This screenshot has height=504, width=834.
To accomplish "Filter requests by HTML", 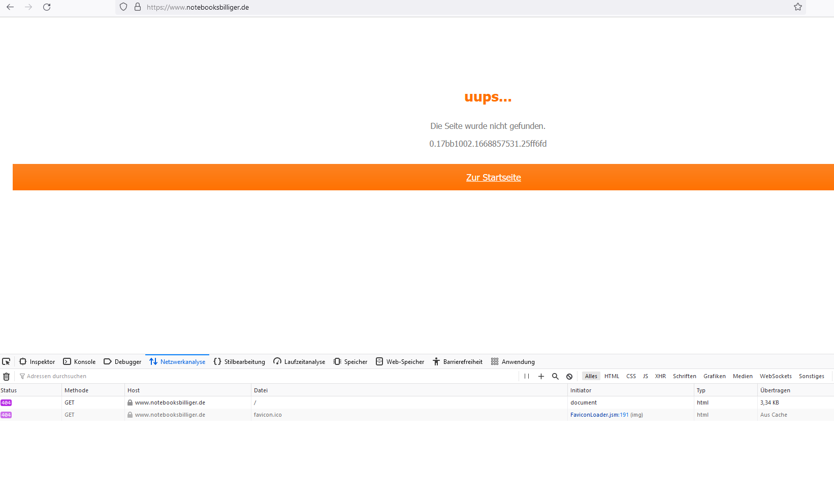I will tap(612, 376).
